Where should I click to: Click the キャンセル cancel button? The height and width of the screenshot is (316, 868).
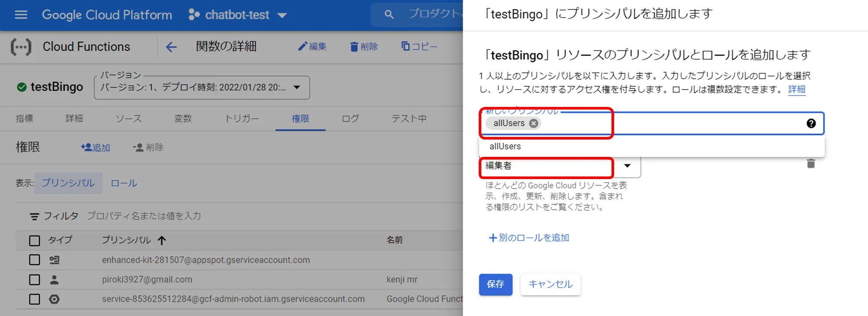tap(550, 284)
